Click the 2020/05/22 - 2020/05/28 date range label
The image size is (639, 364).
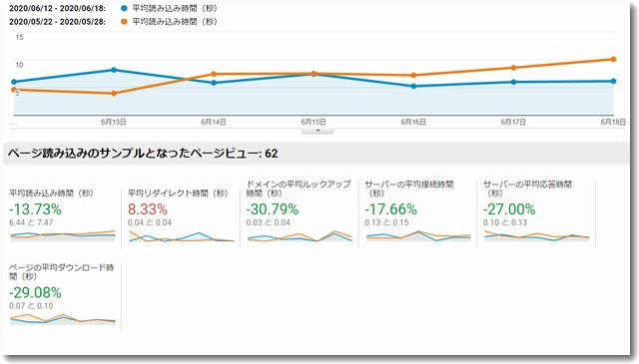[x=57, y=22]
